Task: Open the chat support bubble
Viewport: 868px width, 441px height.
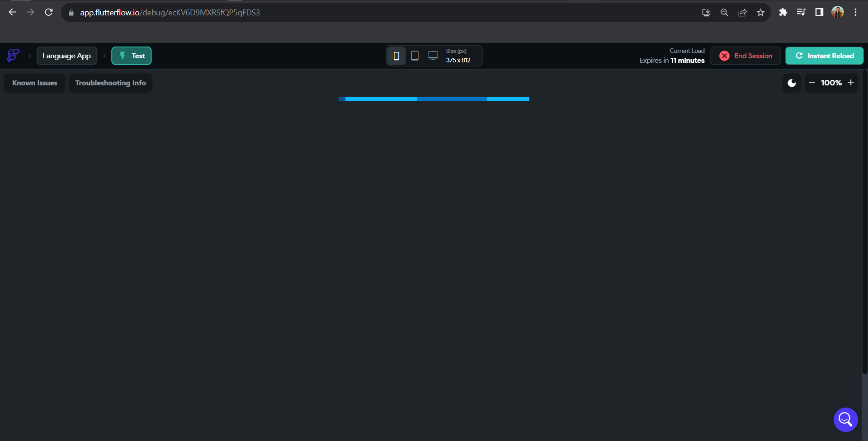Action: point(845,419)
